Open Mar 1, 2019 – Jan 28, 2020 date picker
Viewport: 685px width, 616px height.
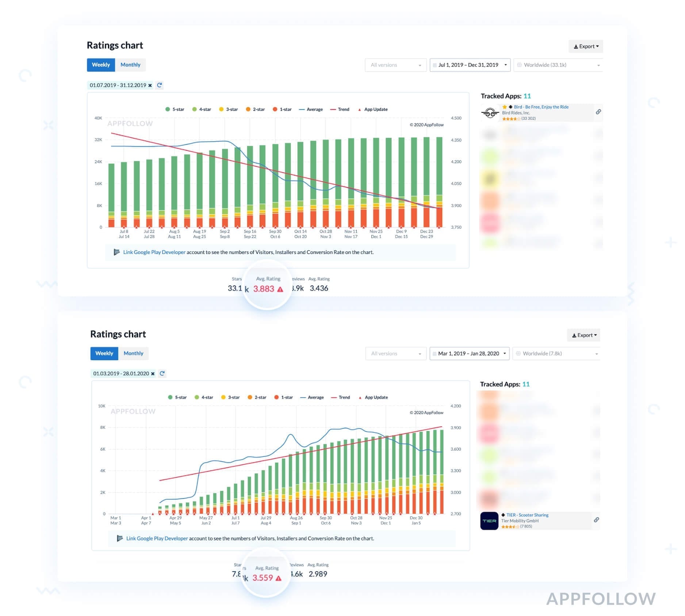(470, 354)
